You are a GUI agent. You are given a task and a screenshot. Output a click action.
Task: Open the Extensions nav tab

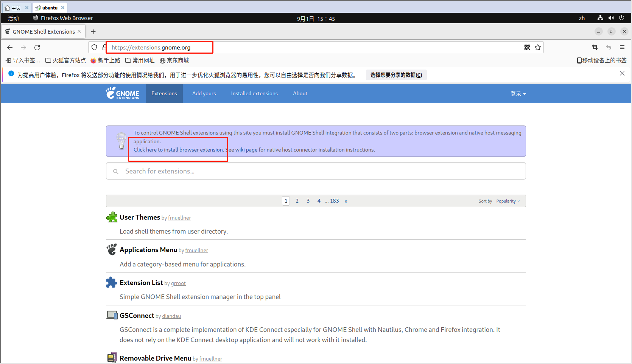[x=164, y=93]
